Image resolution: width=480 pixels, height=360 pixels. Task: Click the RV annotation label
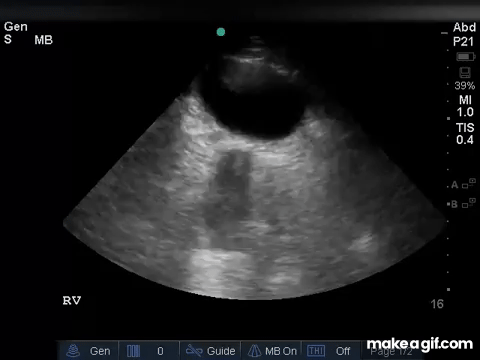tap(72, 301)
